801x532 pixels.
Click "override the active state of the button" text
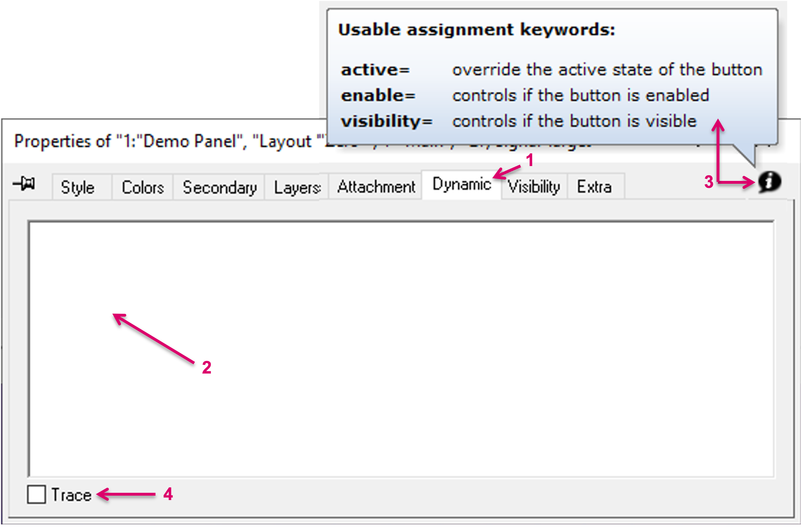(608, 70)
